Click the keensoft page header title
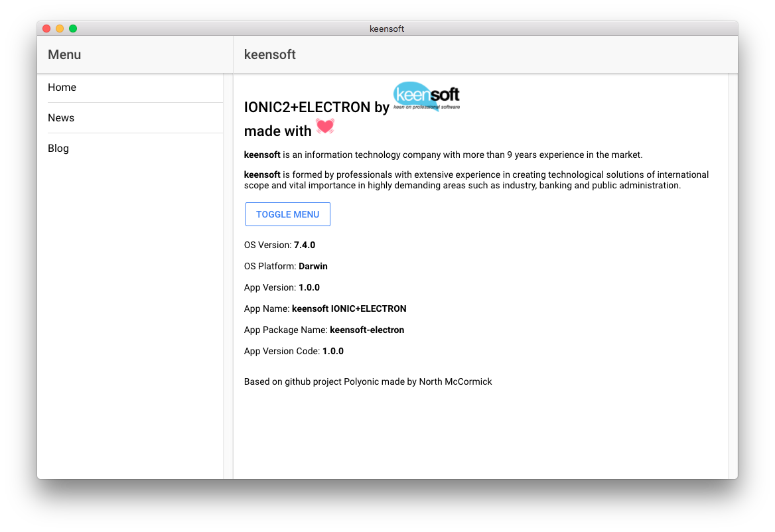Screen dimensions: 775x532 270,55
